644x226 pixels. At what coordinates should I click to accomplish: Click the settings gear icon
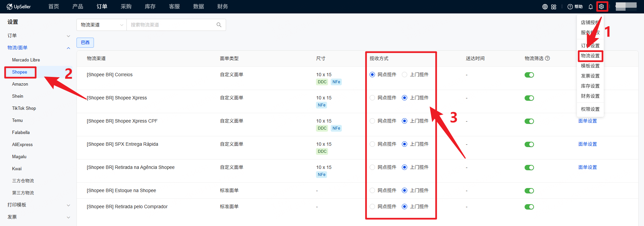pyautogui.click(x=601, y=7)
